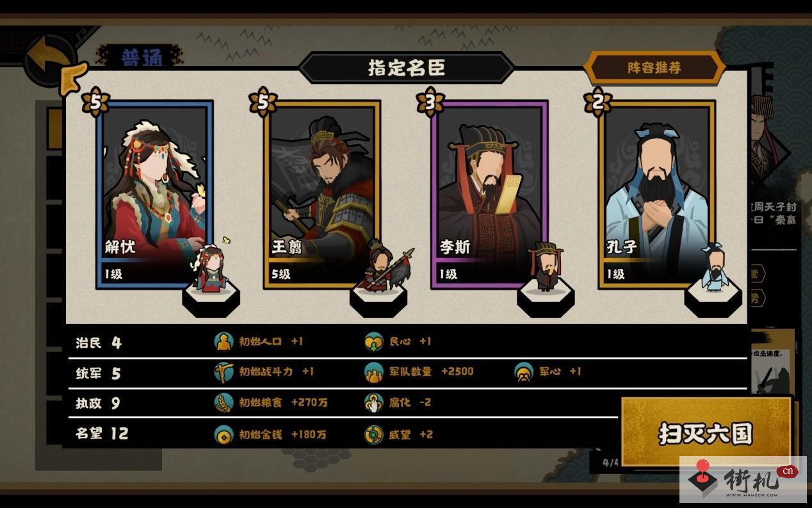Click the 初始战斗力 combat power icon
This screenshot has height=508, width=812.
[x=223, y=372]
